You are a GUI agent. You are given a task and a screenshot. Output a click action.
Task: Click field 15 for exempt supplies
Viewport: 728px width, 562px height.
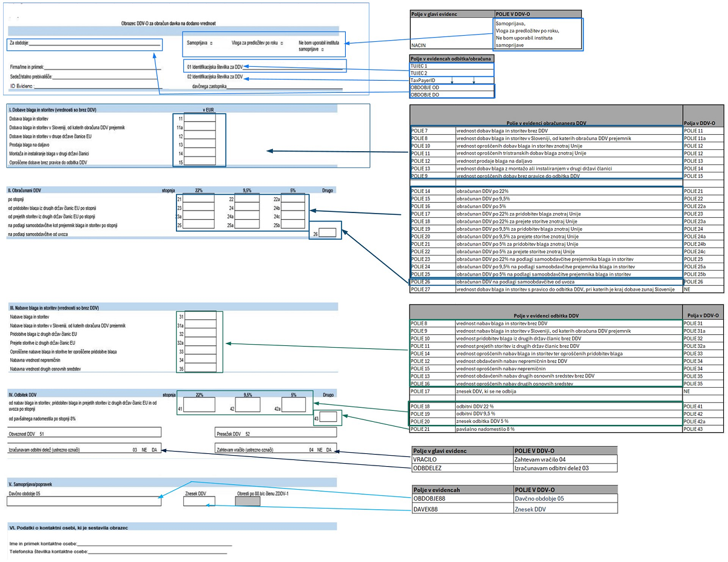(200, 162)
